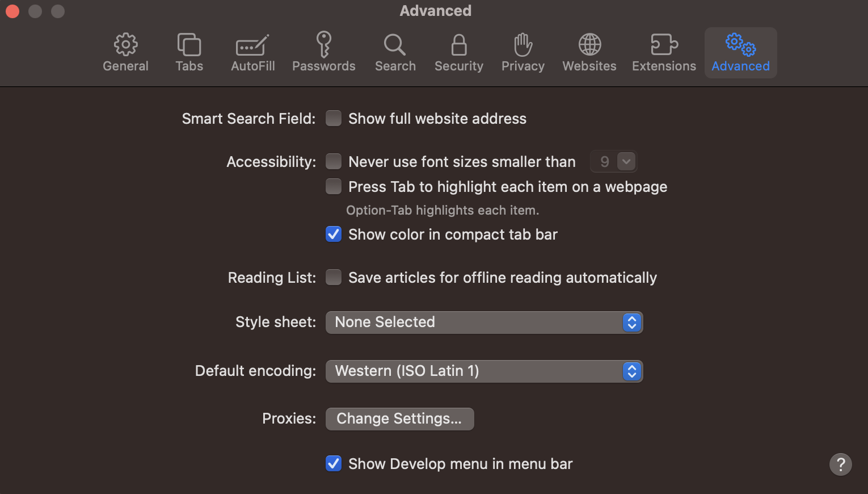Click the Default encoding label
Image resolution: width=868 pixels, height=494 pixels.
click(255, 371)
